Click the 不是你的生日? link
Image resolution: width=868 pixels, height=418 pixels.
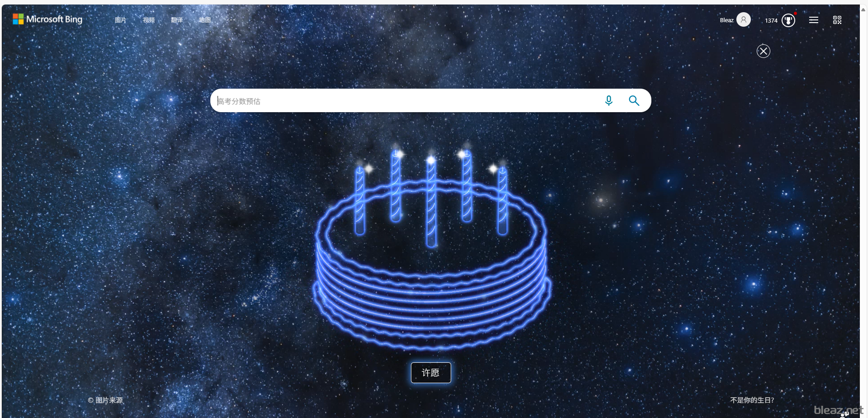(x=752, y=400)
